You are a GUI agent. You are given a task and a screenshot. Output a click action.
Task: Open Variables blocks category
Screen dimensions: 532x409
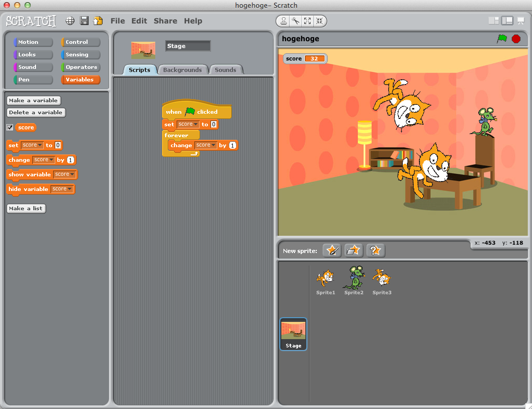[80, 80]
